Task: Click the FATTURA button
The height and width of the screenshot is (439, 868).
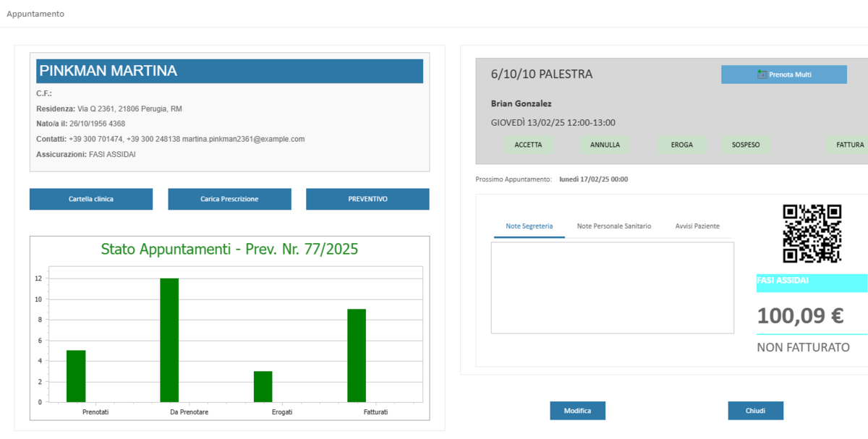Action: [849, 145]
